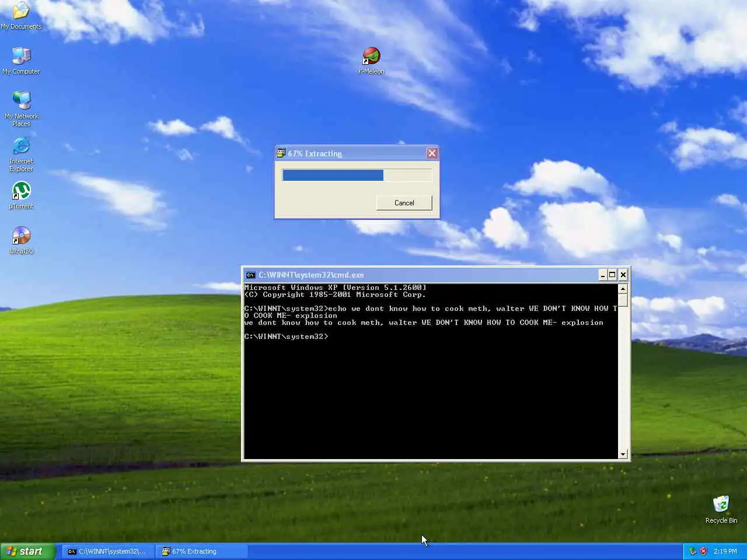Switch to 67% Extracting taskbar button

point(202,551)
